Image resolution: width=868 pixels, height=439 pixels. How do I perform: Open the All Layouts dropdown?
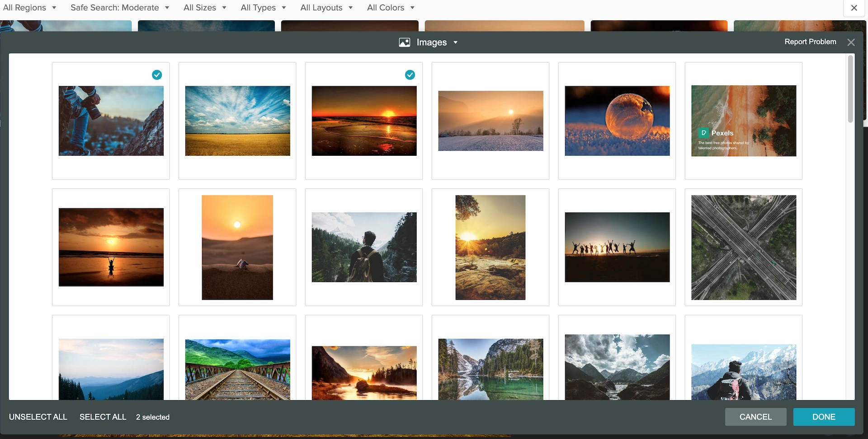click(326, 8)
